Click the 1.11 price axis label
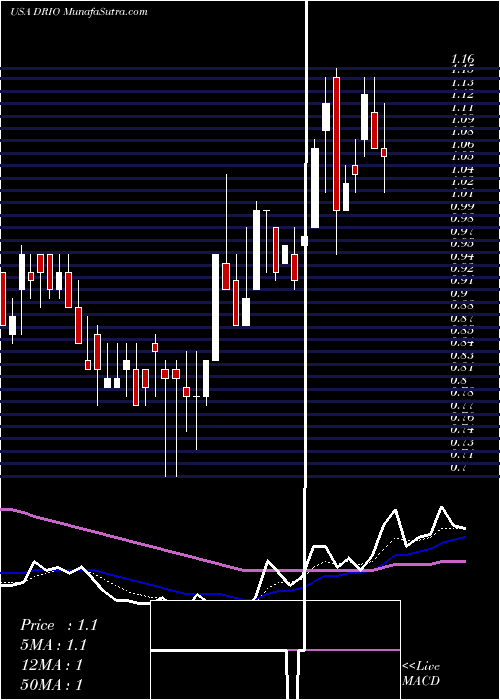The width and height of the screenshot is (500, 700). click(462, 108)
